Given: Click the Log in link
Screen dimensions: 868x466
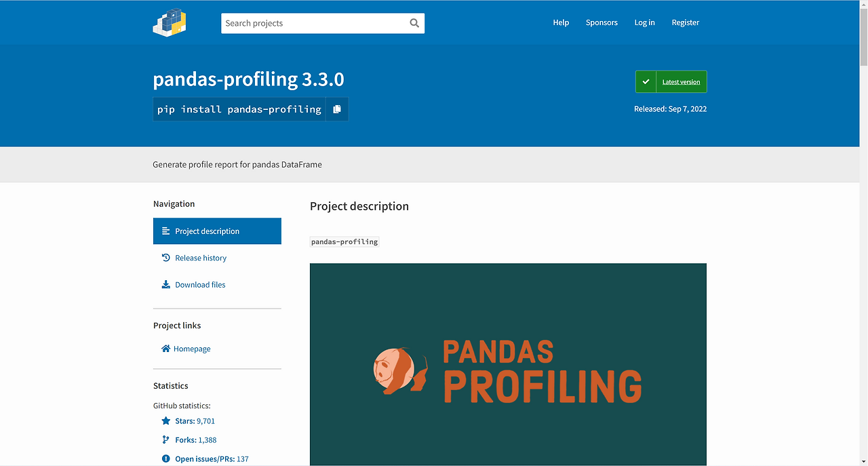Looking at the screenshot, I should [644, 22].
